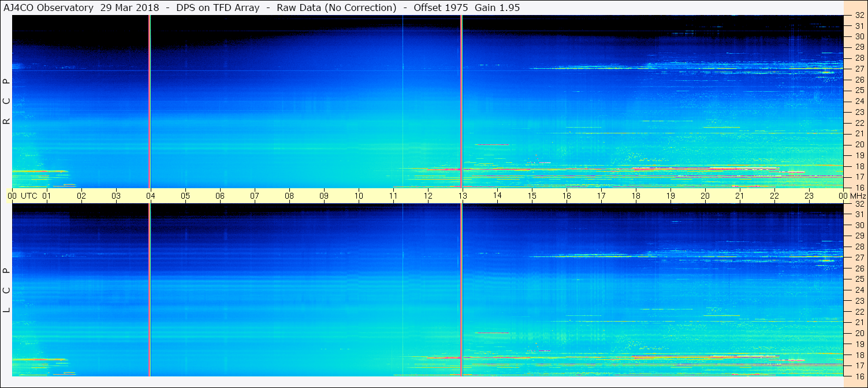Click the 27 MHz tick on the LCP frequency scale
Viewport: 868px width, 388px height.
click(859, 258)
